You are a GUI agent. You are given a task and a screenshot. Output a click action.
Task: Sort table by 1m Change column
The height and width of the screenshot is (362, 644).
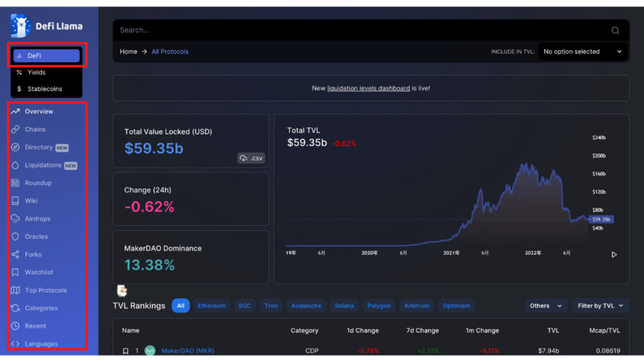[482, 331]
